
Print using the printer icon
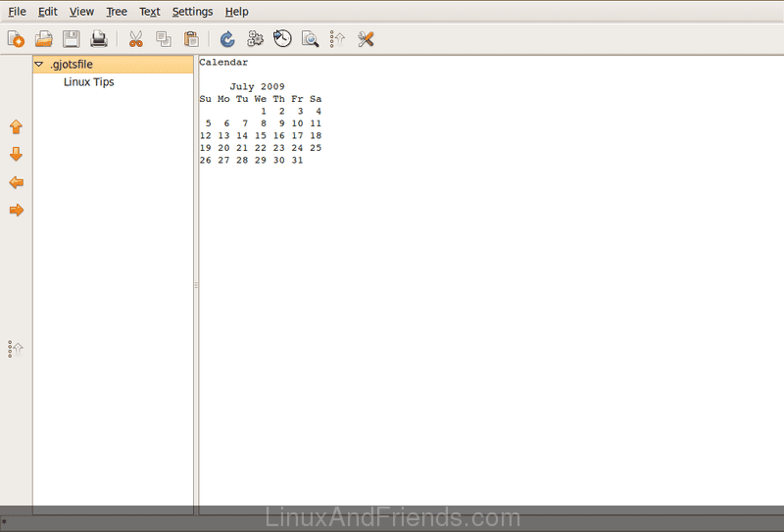click(99, 39)
